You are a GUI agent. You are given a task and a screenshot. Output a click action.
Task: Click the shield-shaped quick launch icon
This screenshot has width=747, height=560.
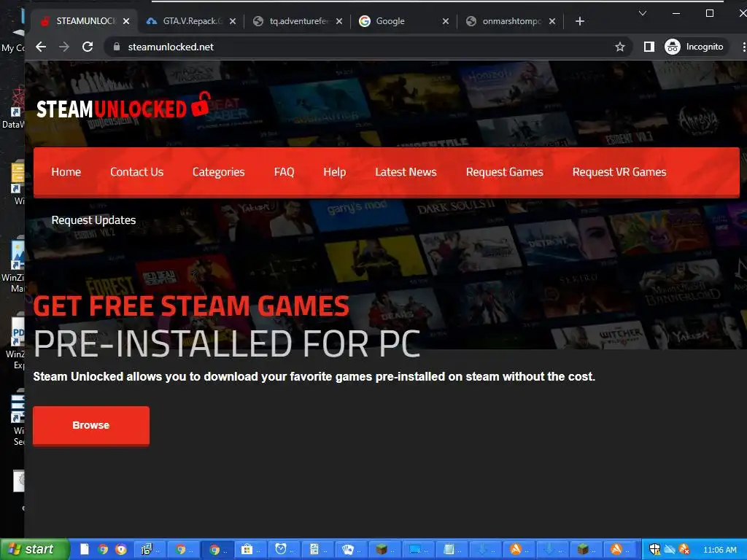(x=122, y=550)
